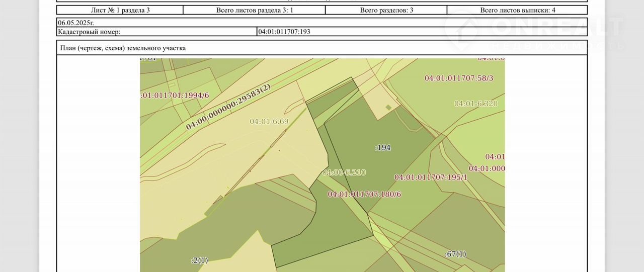The image size is (644, 272).
Task: Select the 04:01:011707:195/1 parcel label
Action: pyautogui.click(x=431, y=177)
